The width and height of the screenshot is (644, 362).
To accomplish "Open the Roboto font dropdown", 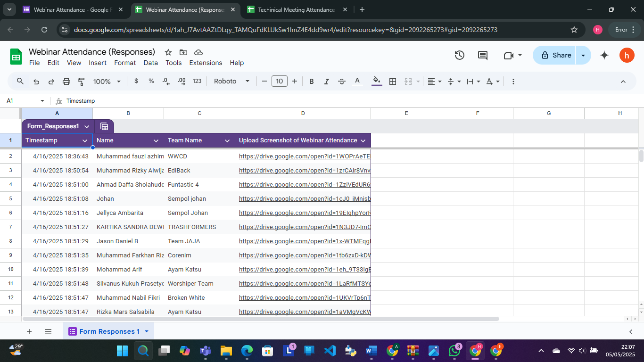I will pos(231,81).
